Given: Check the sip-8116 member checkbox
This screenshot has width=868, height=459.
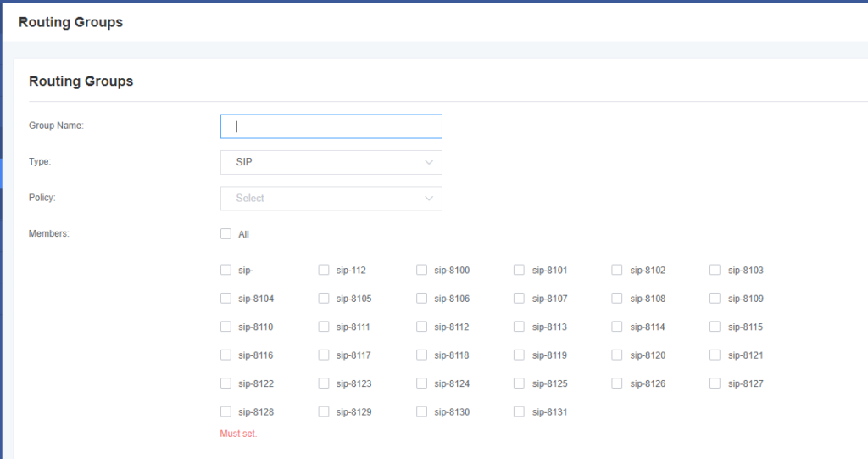Looking at the screenshot, I should tap(225, 355).
